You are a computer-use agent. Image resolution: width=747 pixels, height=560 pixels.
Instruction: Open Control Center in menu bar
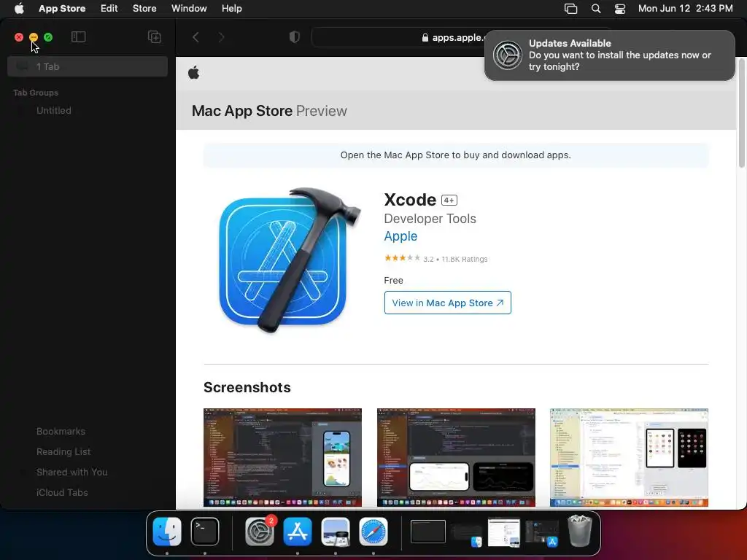pyautogui.click(x=620, y=9)
